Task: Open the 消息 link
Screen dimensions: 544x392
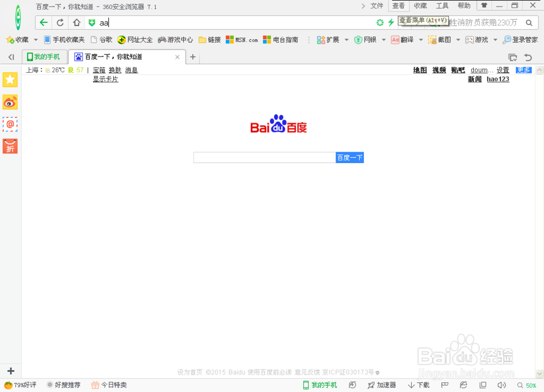Action: click(x=132, y=70)
